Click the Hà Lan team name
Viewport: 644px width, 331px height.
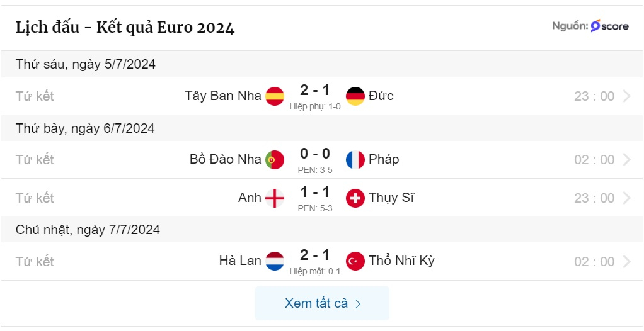[x=240, y=261]
